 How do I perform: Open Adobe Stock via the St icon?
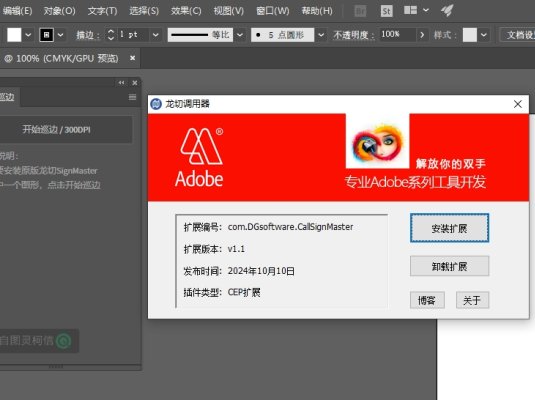(x=386, y=11)
